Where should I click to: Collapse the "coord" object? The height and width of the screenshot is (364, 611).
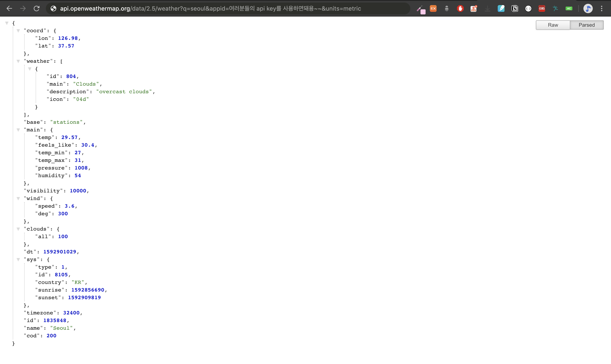[18, 31]
